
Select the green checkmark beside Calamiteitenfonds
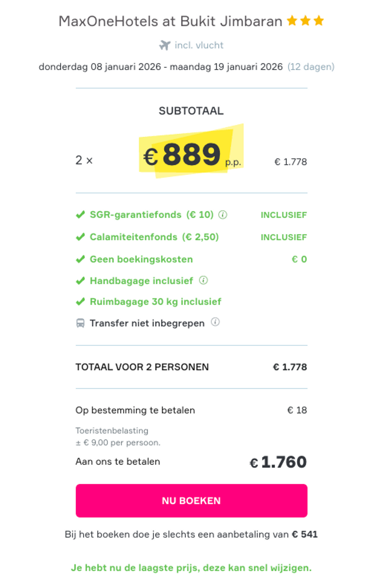(x=81, y=237)
